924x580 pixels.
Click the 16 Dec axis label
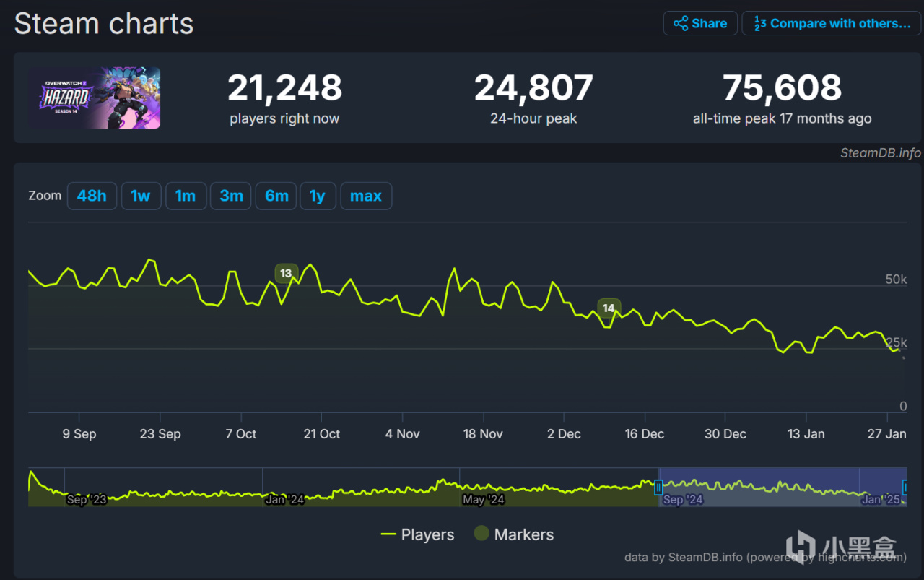point(645,434)
